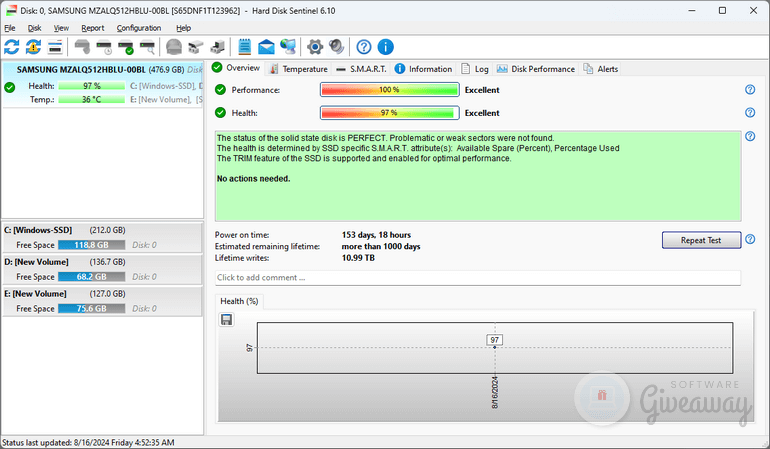The width and height of the screenshot is (770, 449).
Task: Click help icon beside Health bar
Action: click(750, 112)
